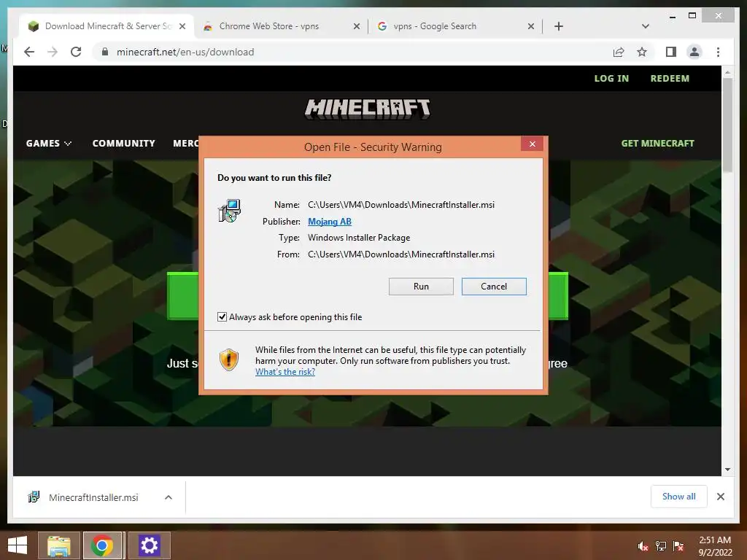Click the installer file name path text
747x560 pixels.
coord(401,205)
